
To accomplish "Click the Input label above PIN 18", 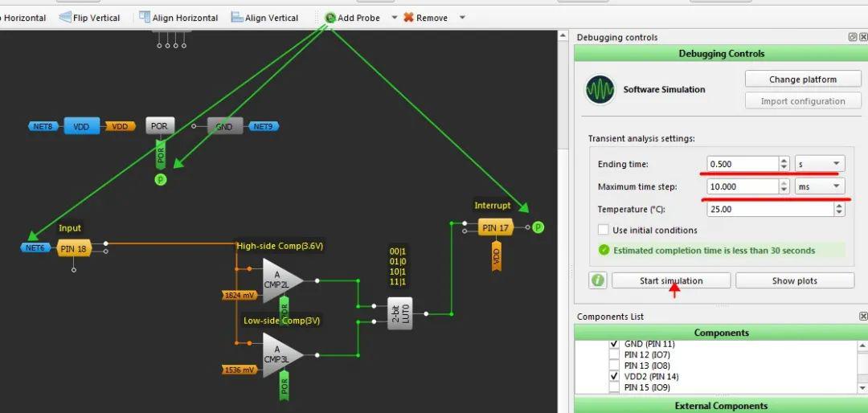I will [70, 227].
